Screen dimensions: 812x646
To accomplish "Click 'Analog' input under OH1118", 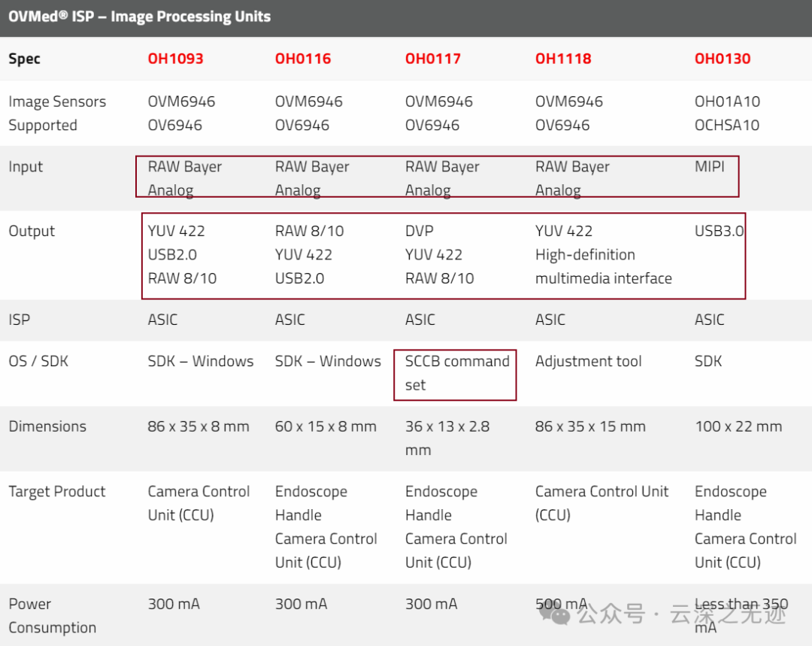I will [558, 190].
